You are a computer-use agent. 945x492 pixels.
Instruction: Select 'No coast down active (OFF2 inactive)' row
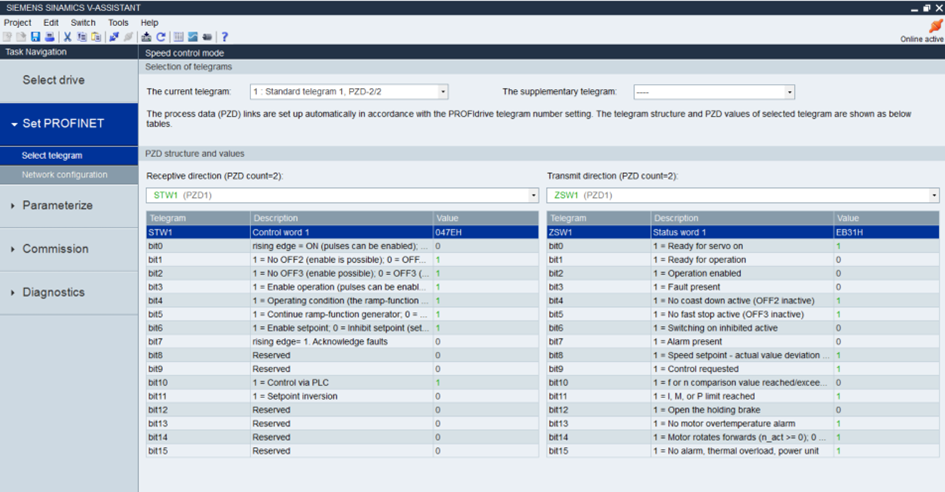pos(743,301)
